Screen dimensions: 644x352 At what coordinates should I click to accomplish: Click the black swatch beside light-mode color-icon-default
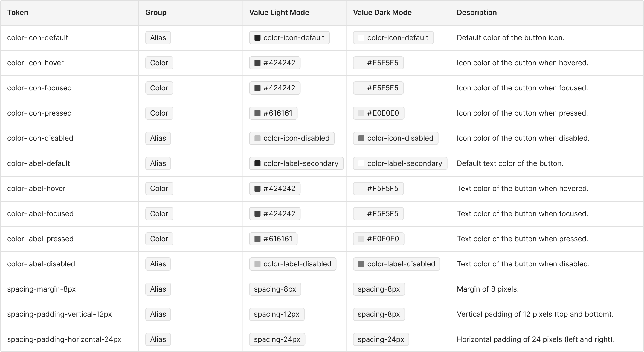tap(257, 38)
